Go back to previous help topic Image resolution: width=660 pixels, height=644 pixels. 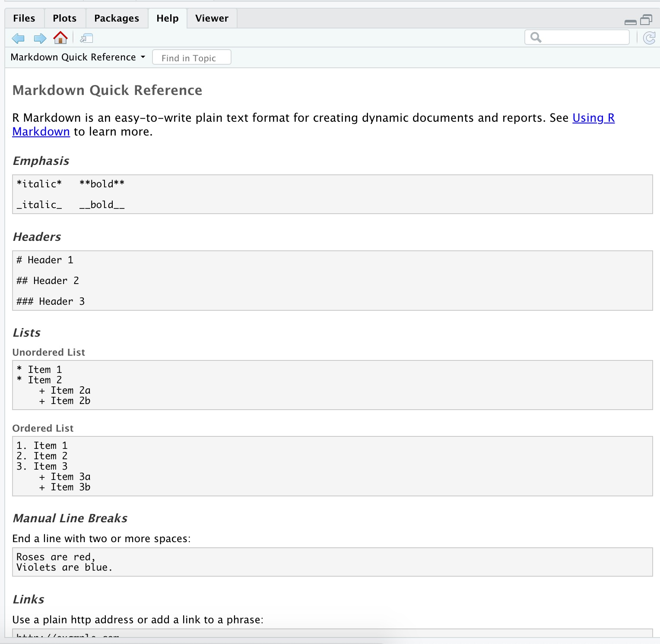point(18,38)
